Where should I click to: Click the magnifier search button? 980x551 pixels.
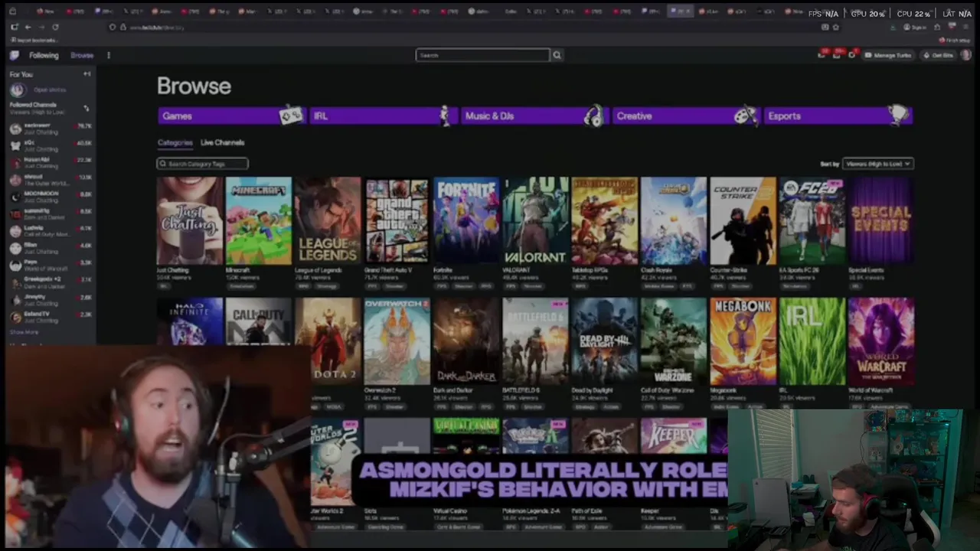[x=557, y=55]
